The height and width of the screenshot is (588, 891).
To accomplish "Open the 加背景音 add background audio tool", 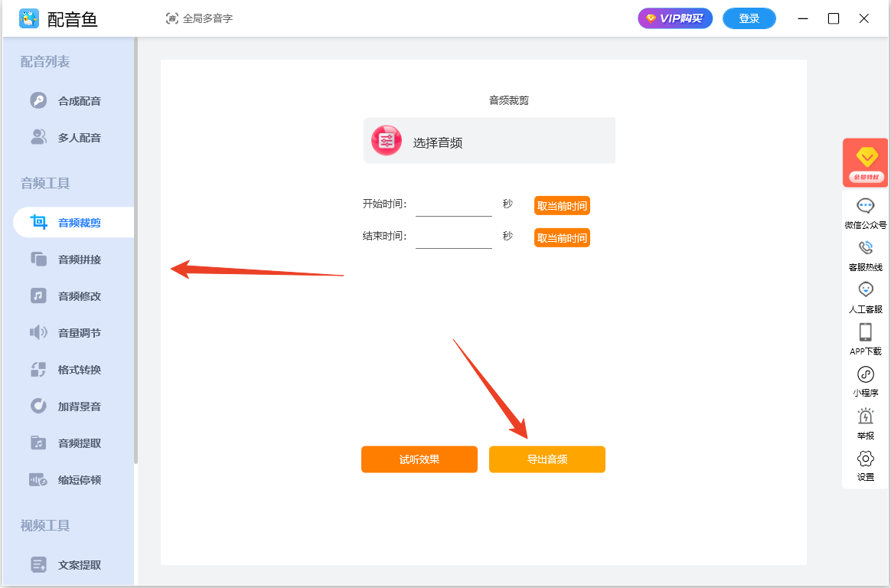I will pyautogui.click(x=73, y=407).
